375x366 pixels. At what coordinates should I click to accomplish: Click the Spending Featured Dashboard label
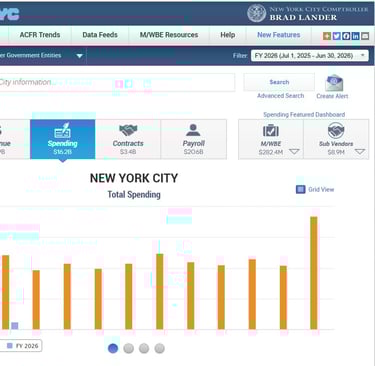[x=304, y=114]
